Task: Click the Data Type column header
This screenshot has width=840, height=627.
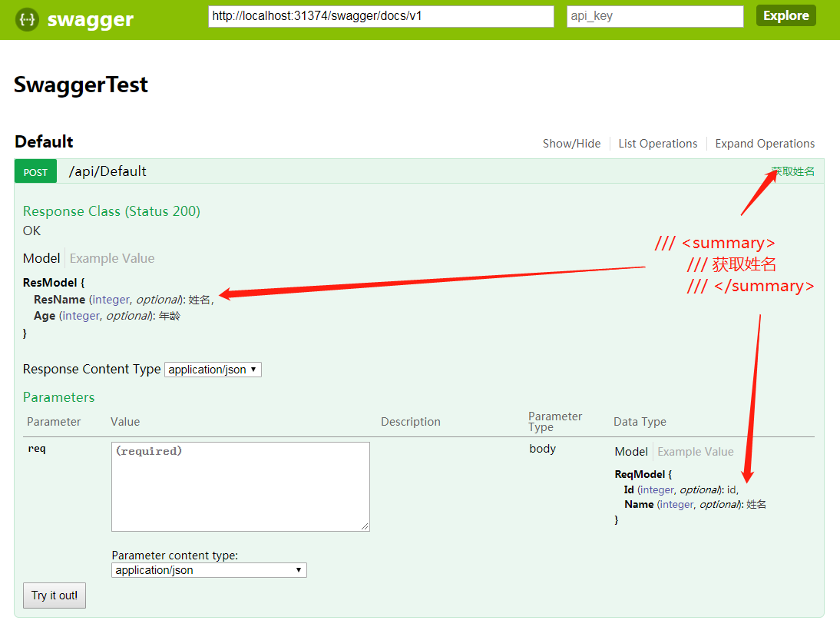Action: tap(640, 422)
